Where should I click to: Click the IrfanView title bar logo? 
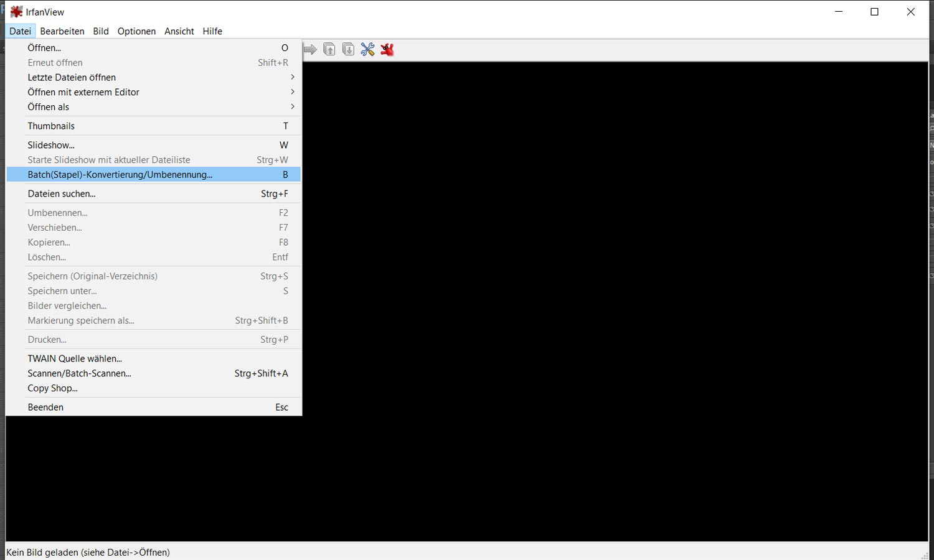pos(16,12)
